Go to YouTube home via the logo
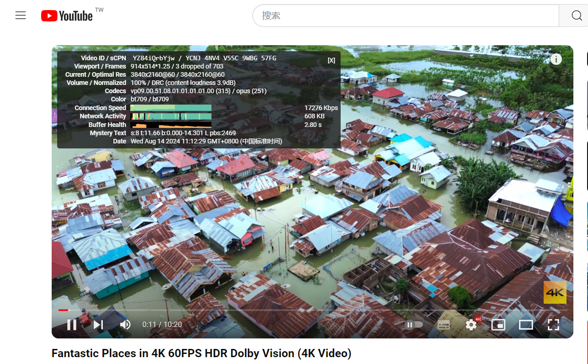588x364 pixels. click(x=67, y=16)
